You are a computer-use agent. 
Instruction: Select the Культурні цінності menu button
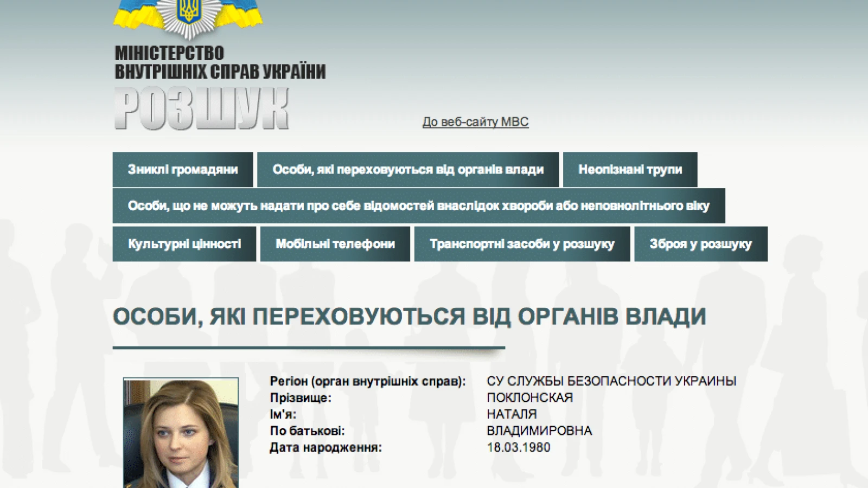(x=184, y=244)
